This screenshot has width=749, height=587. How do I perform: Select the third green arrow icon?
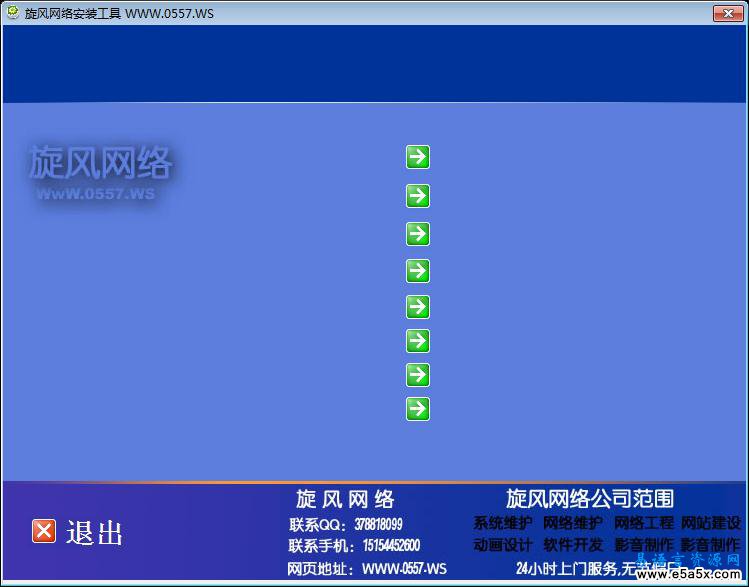417,234
